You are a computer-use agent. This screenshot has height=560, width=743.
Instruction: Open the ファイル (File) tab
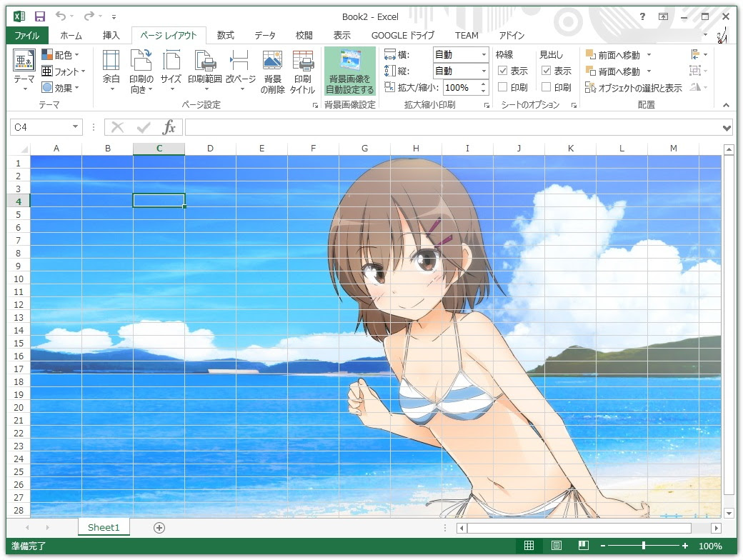tap(26, 36)
